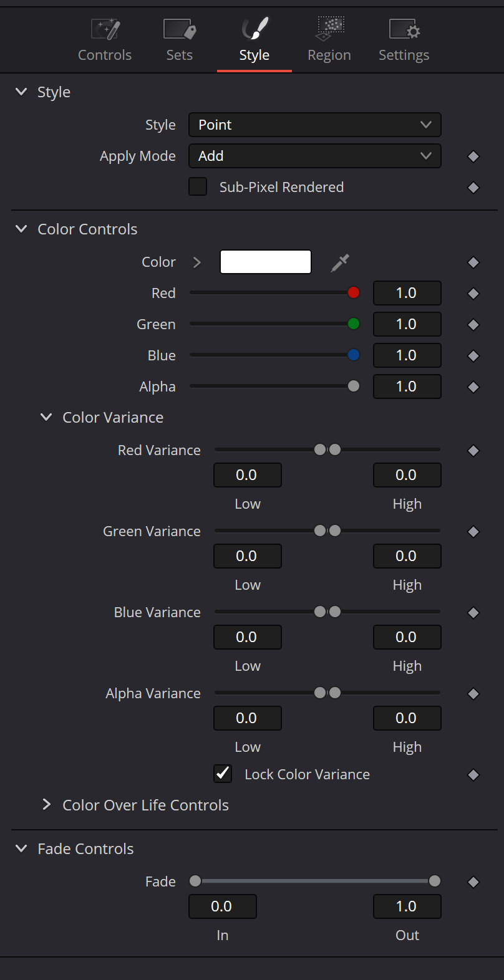Collapse the Color Controls section
Image resolution: width=504 pixels, height=980 pixels.
21,229
